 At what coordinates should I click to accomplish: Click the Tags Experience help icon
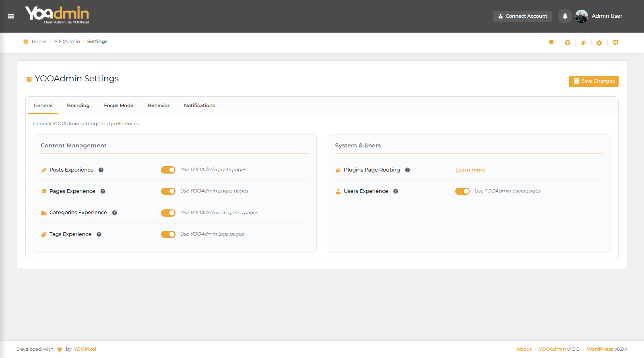[99, 234]
